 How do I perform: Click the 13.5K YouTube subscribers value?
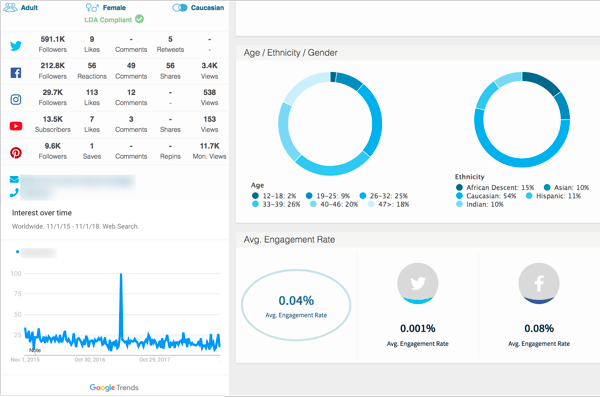coord(53,119)
